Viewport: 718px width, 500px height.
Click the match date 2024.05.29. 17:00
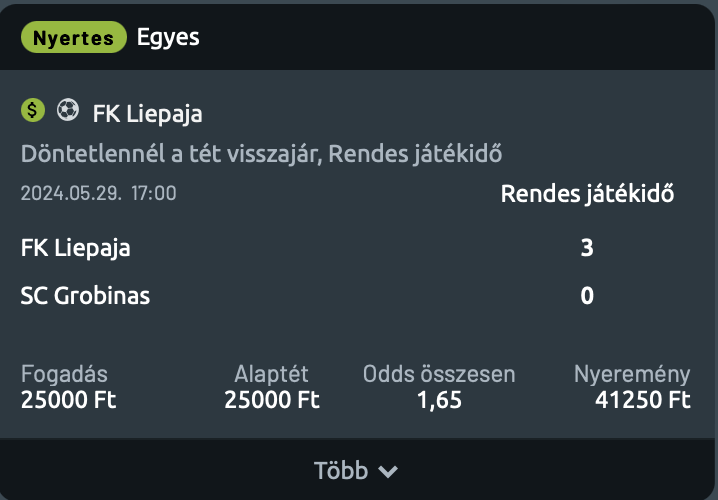click(x=98, y=193)
